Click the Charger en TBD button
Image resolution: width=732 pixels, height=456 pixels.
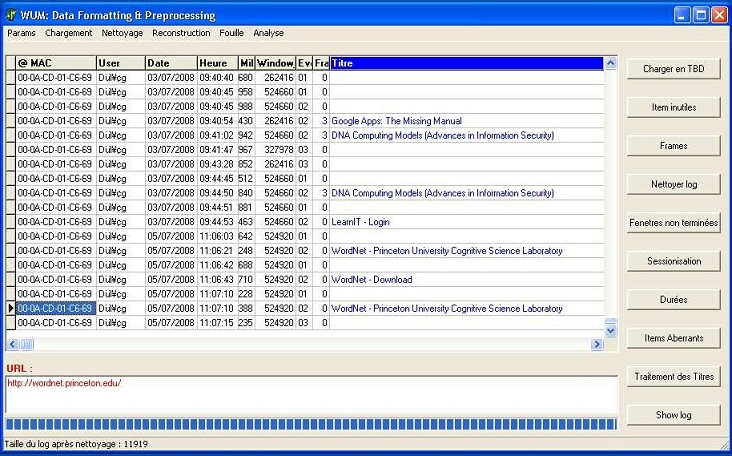tap(673, 69)
